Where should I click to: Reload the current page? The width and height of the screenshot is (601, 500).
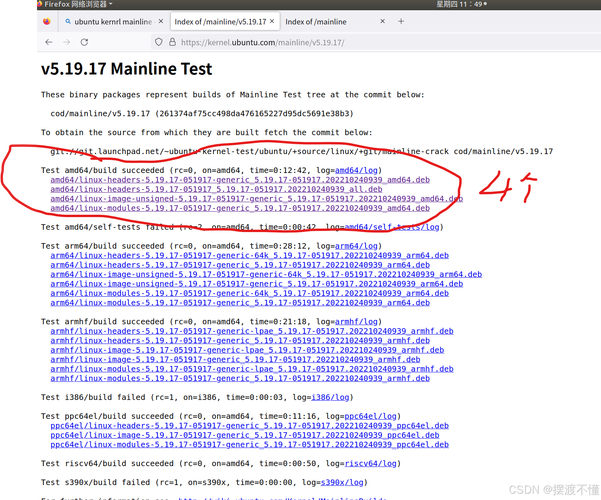pos(85,42)
